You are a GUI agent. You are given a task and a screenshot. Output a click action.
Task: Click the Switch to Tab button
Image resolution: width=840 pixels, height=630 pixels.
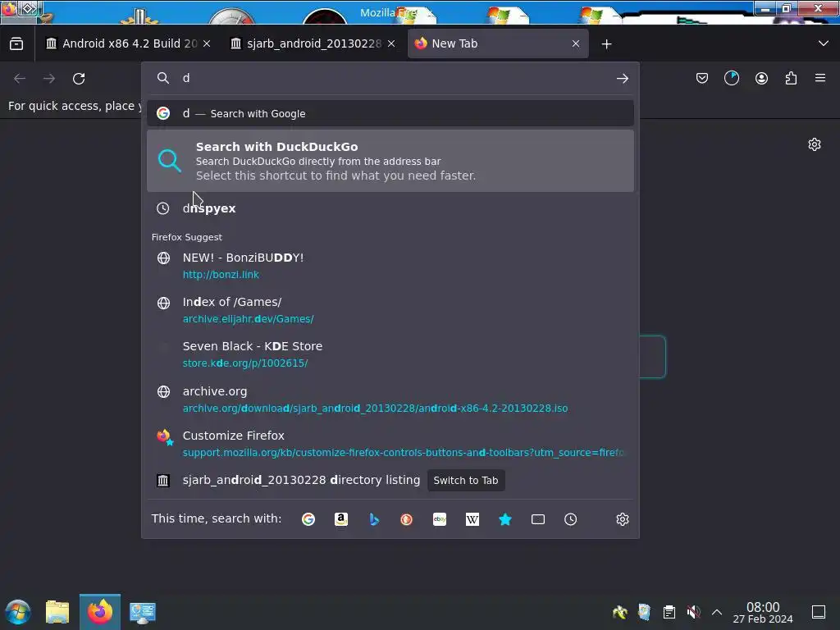466,481
